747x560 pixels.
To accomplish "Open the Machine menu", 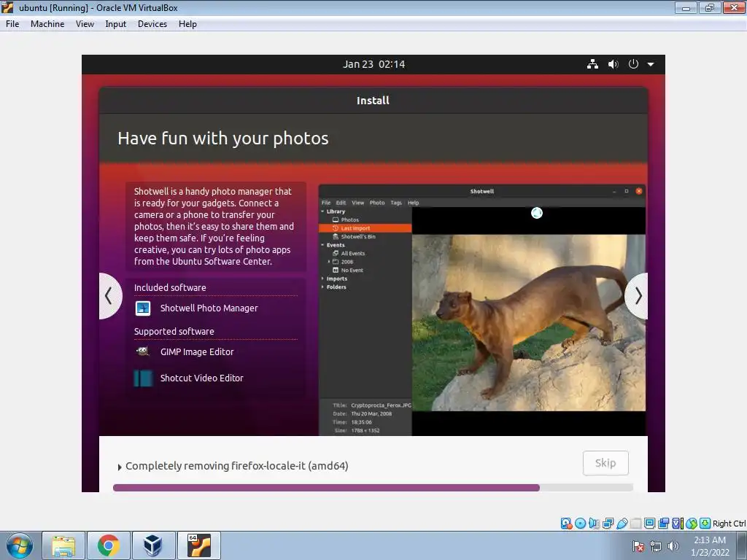I will 47,24.
